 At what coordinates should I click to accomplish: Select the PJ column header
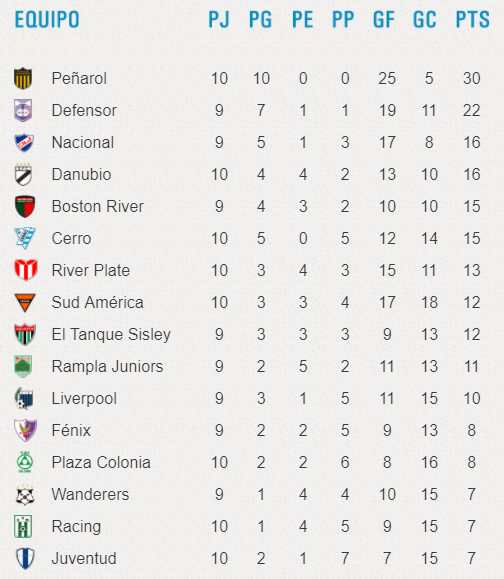click(x=219, y=20)
